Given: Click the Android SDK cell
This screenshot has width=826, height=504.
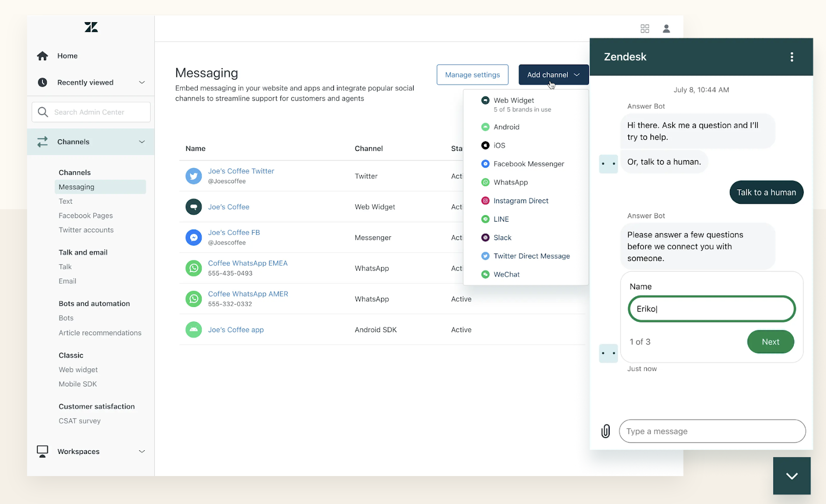Looking at the screenshot, I should pyautogui.click(x=376, y=330).
